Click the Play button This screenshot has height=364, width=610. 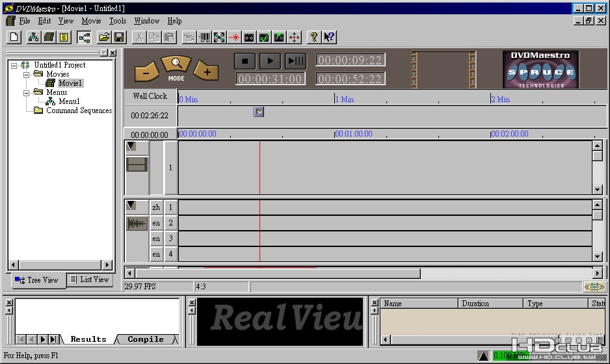(270, 61)
